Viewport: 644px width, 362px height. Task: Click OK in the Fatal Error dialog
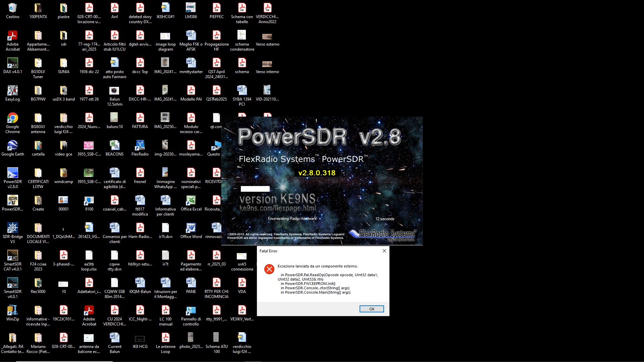[372, 309]
